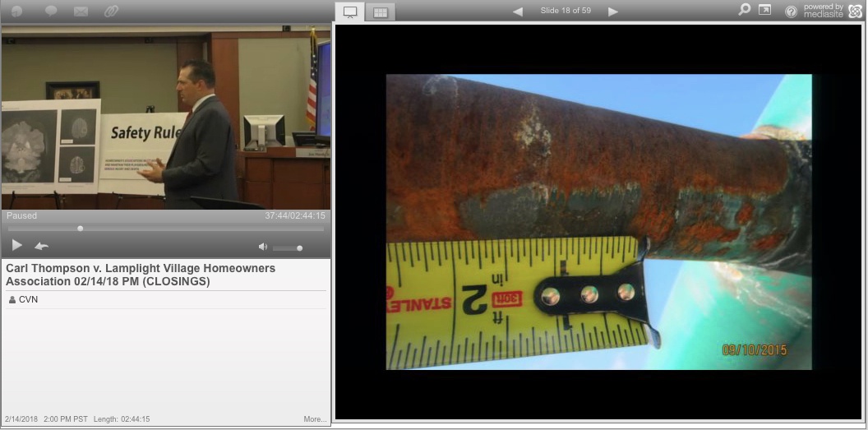
Task: Jump back using the replay arrow
Action: (42, 247)
